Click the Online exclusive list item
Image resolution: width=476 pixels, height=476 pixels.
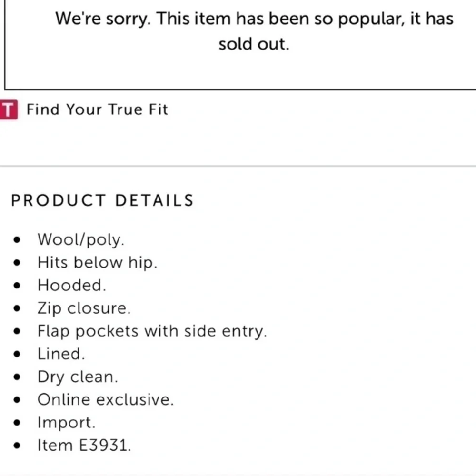click(106, 399)
